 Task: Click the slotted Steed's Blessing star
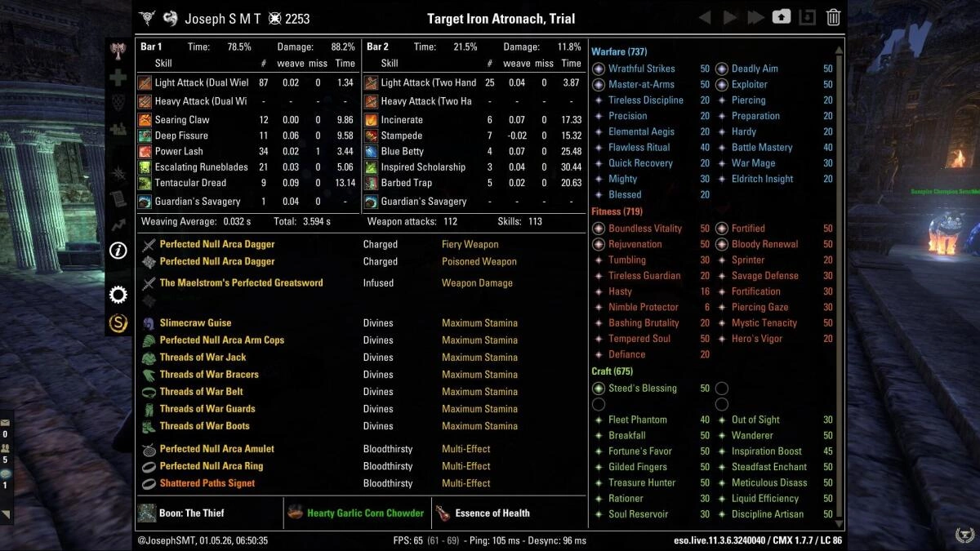pos(598,389)
